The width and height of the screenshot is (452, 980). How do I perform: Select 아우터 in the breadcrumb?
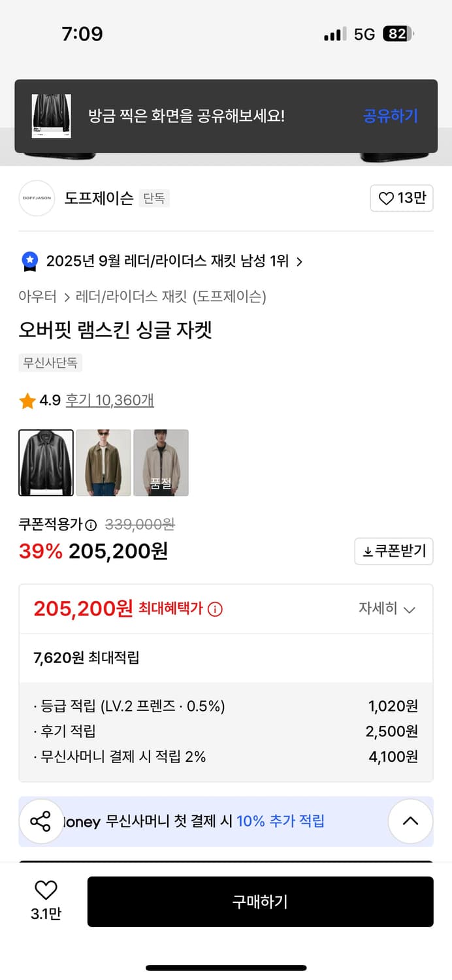[35, 297]
